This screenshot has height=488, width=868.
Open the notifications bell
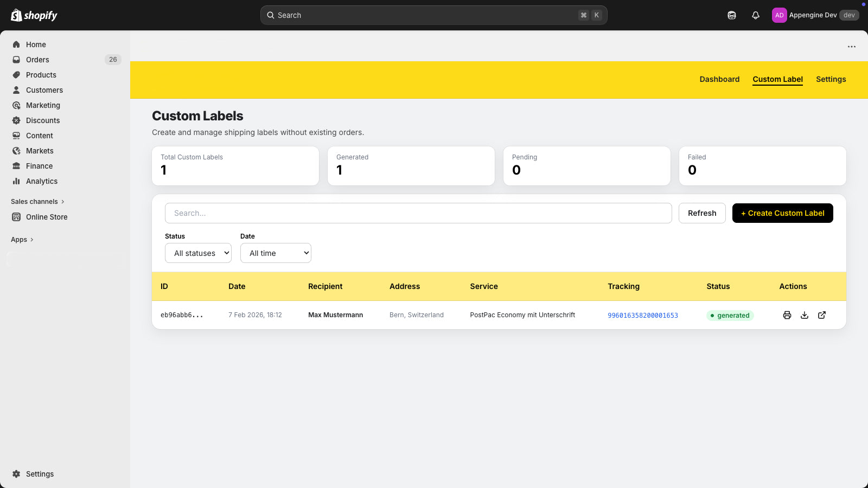tap(756, 15)
